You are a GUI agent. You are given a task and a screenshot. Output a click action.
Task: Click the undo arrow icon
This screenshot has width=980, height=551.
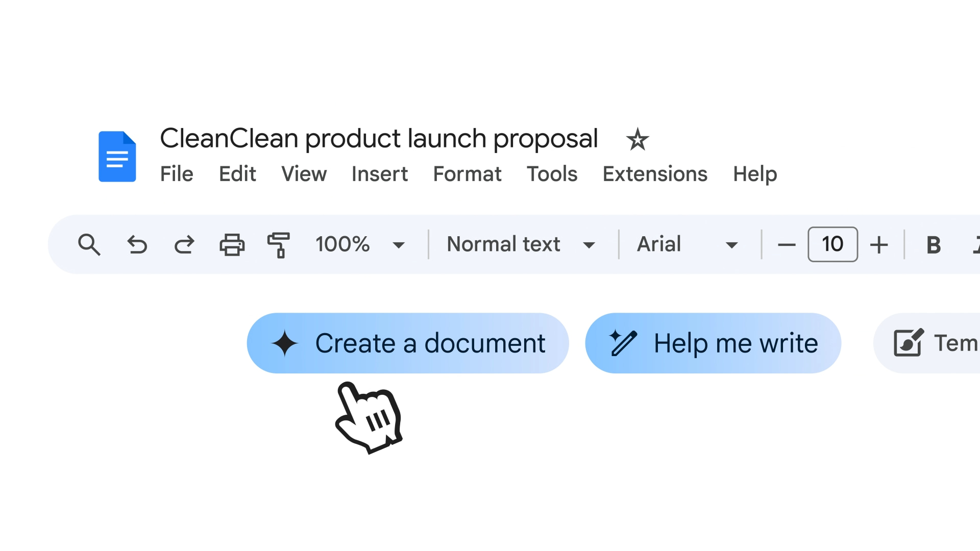pos(137,244)
